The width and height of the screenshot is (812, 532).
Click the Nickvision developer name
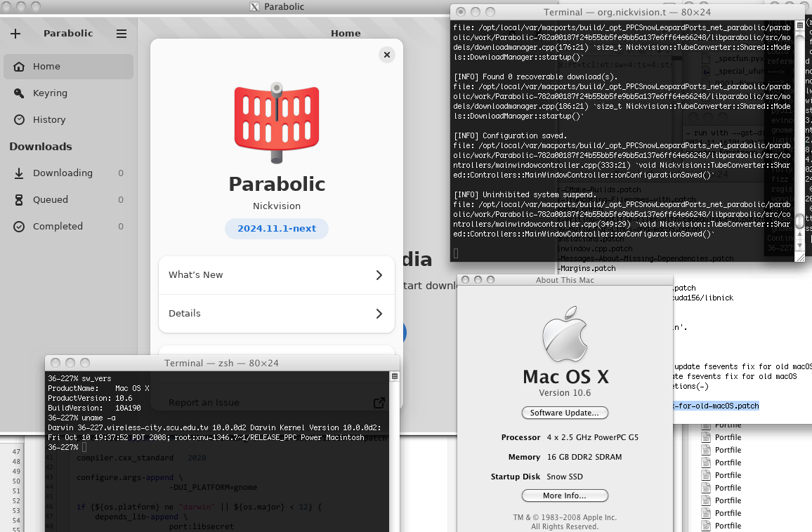pos(277,206)
